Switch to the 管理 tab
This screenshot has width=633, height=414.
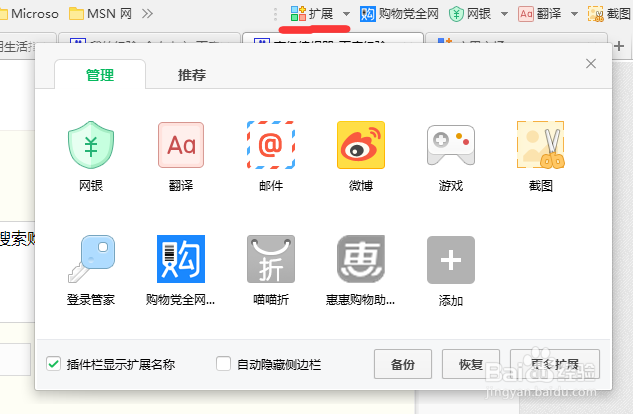[100, 75]
